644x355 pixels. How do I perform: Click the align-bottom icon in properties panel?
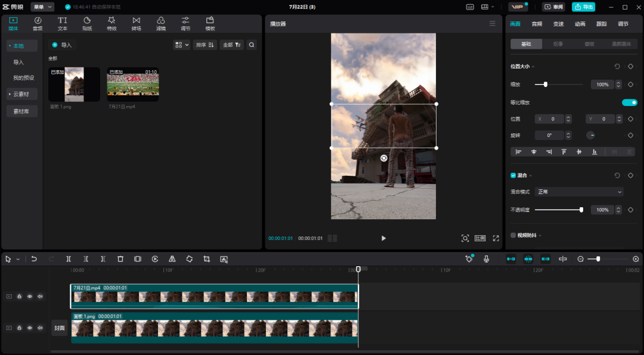point(595,152)
